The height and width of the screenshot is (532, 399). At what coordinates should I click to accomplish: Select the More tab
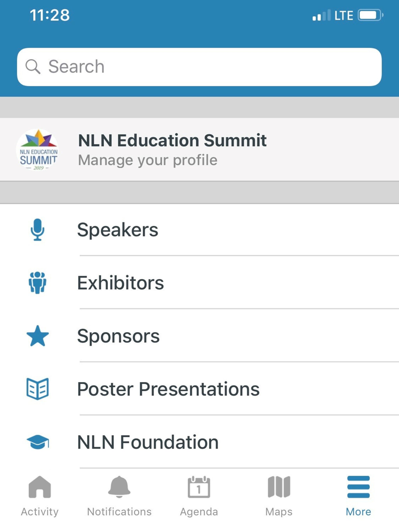pyautogui.click(x=358, y=497)
